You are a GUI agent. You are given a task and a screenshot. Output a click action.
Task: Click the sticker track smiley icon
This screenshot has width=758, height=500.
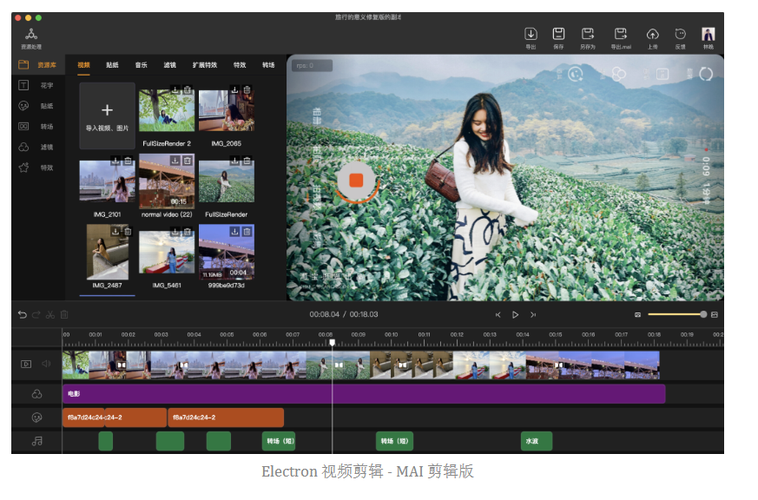click(37, 417)
